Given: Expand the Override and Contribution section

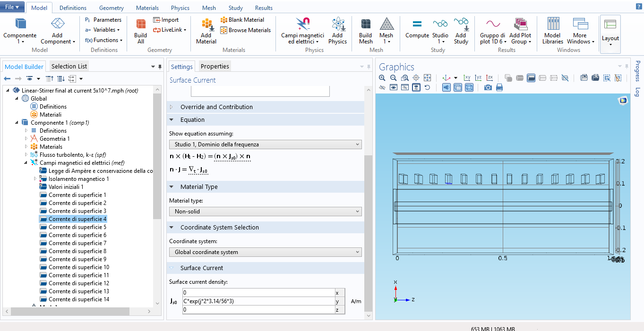Looking at the screenshot, I should pos(216,107).
